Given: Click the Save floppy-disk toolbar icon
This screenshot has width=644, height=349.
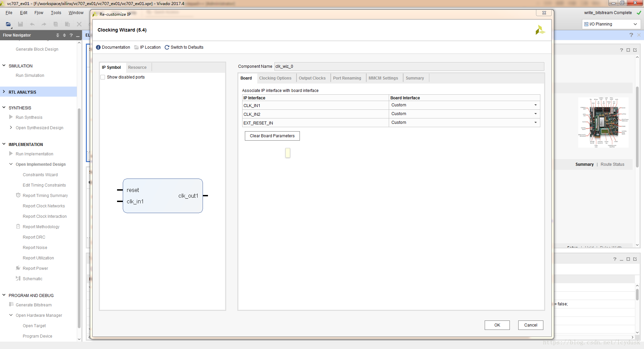Looking at the screenshot, I should [x=20, y=24].
